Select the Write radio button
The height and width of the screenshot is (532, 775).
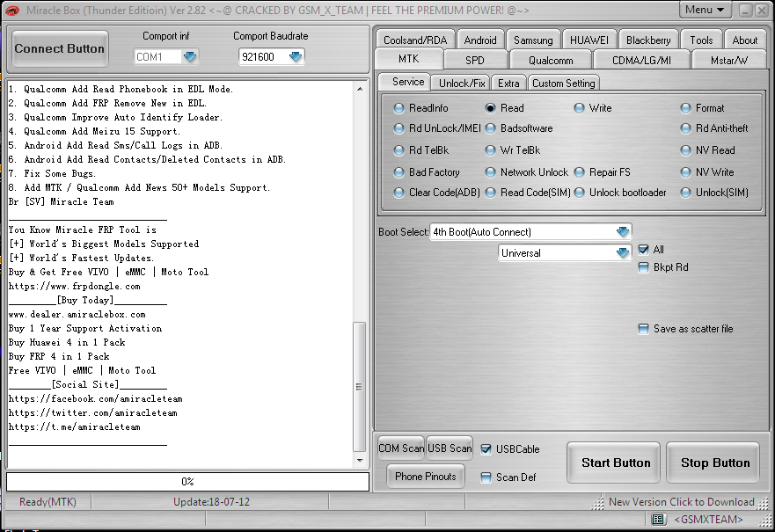coord(579,108)
